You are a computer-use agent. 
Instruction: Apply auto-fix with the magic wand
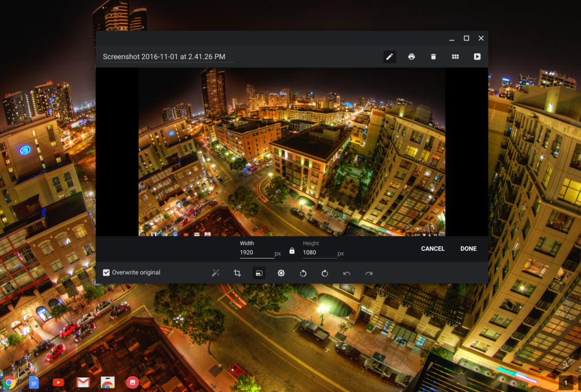(x=216, y=273)
